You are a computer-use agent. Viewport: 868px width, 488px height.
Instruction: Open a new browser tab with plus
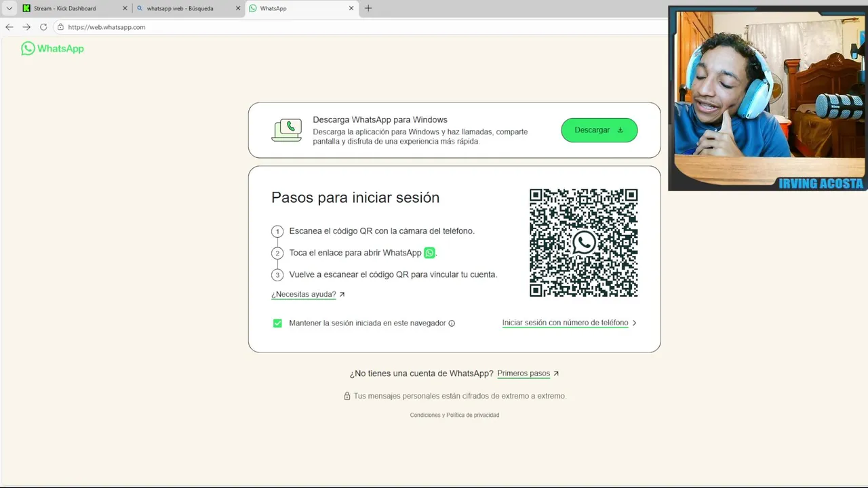368,8
